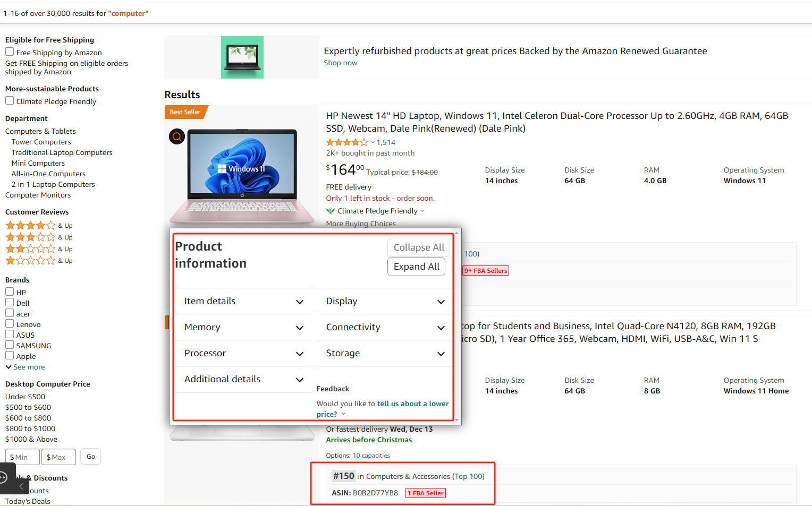Expand the Additional details section
Viewport: 812px width, 506px height.
[243, 379]
